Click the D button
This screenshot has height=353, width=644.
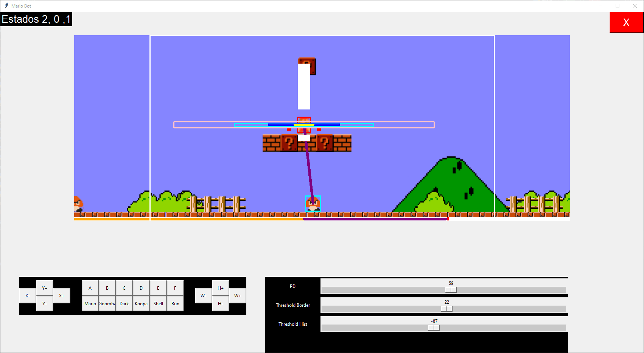(x=141, y=288)
